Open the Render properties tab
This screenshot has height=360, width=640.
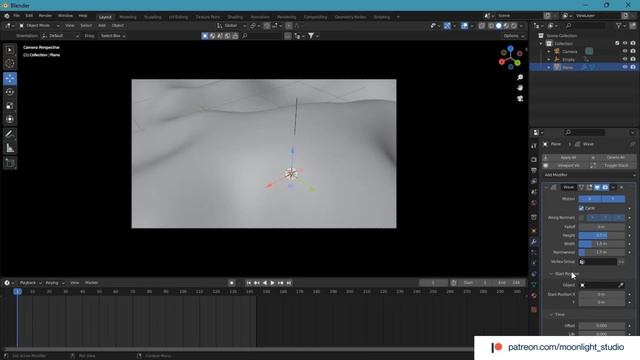pyautogui.click(x=534, y=160)
